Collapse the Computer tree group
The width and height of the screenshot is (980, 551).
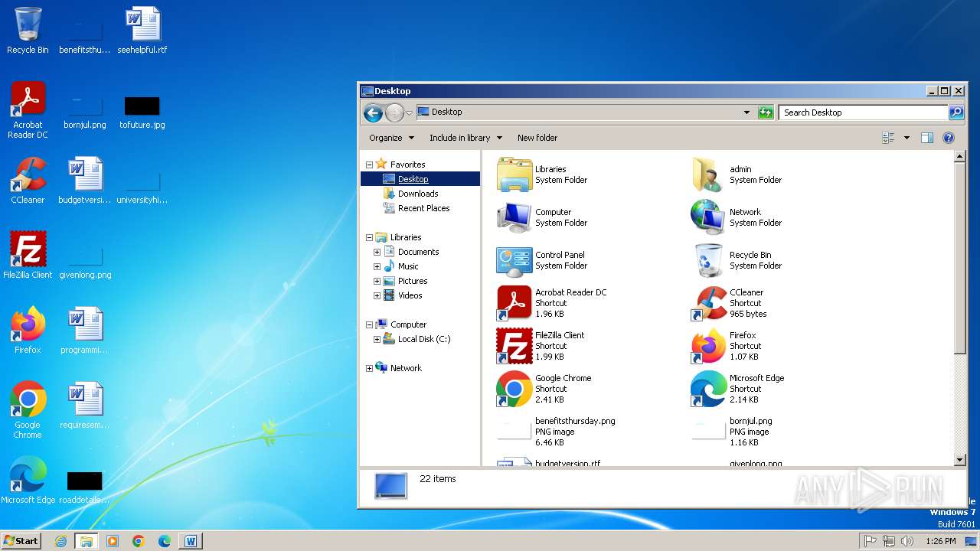[369, 324]
